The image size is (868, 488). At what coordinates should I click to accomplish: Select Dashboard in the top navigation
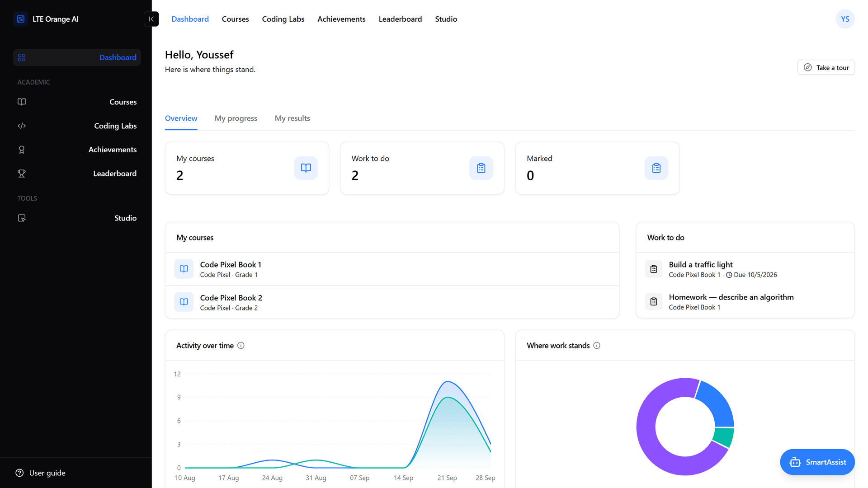190,19
